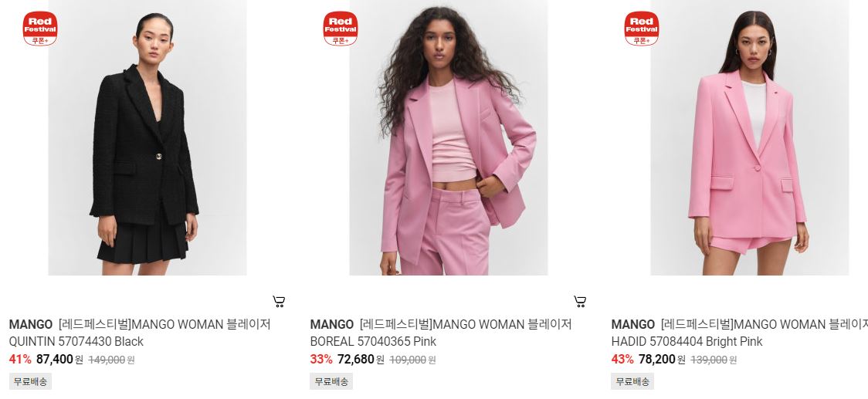This screenshot has height=399, width=868.
Task: Click the 무료배송 tag under the BOREAL blazer
Action: coord(331,381)
